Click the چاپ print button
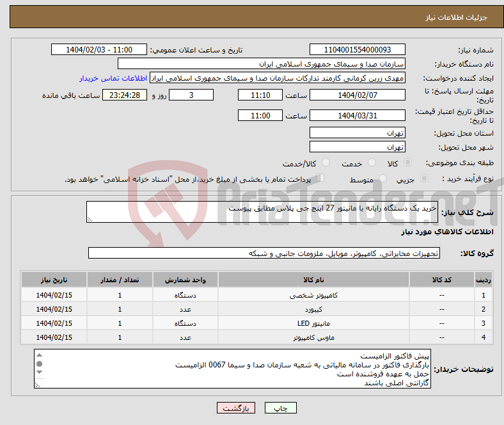The height and width of the screenshot is (425, 504). tap(281, 408)
